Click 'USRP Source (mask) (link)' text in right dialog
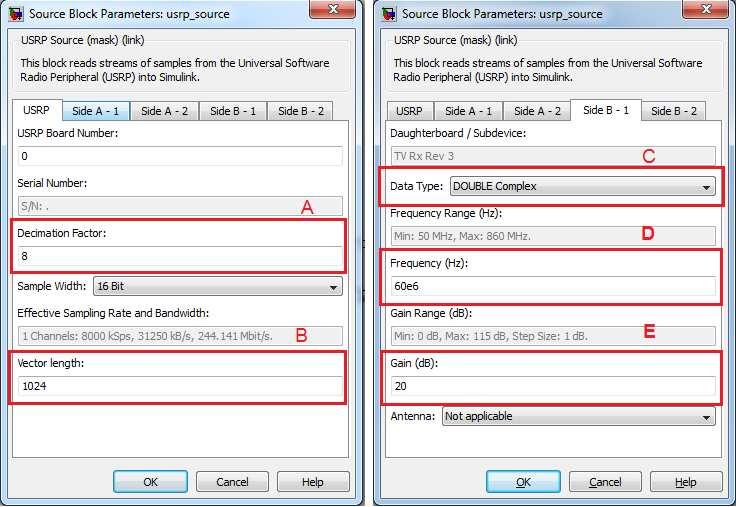 [x=455, y=40]
